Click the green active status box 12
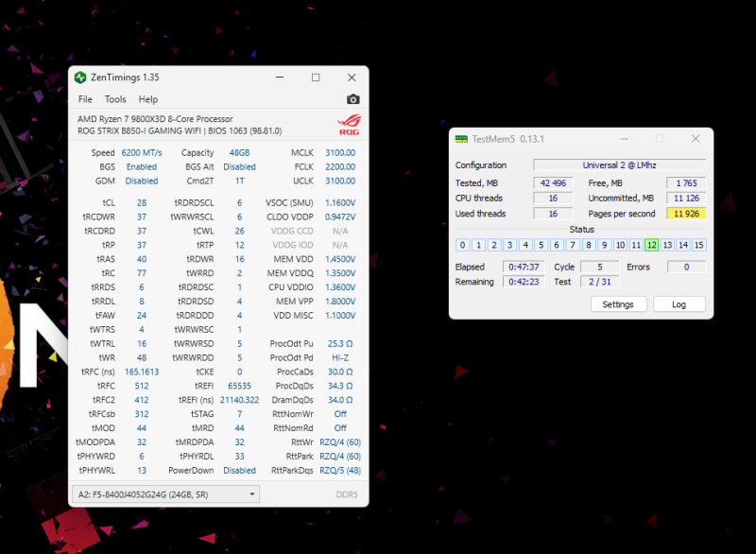 tap(651, 245)
